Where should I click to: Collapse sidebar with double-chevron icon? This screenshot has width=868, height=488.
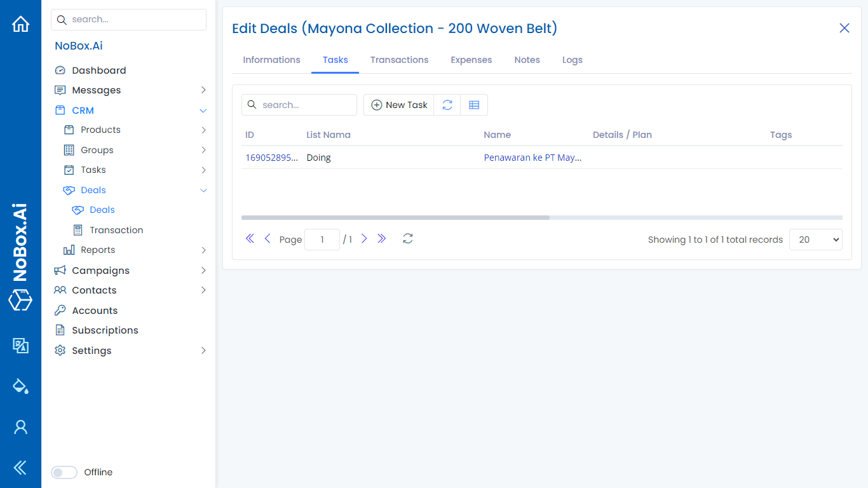point(20,468)
